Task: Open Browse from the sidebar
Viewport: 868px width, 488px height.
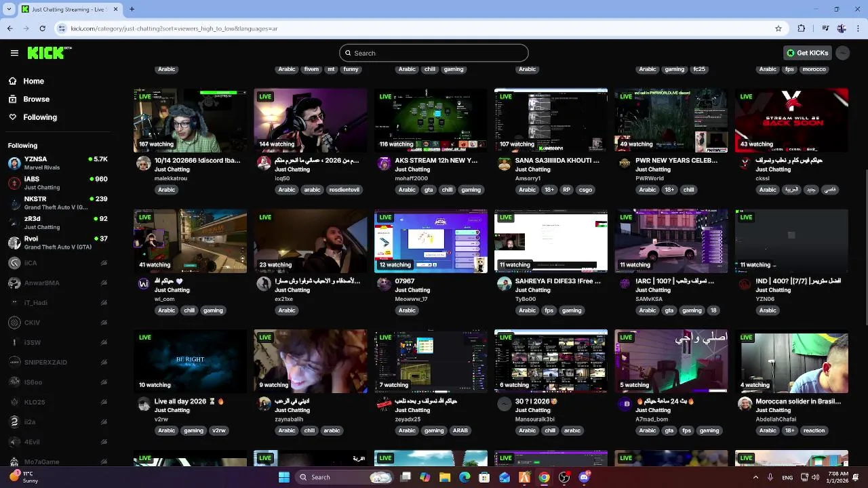Action: 37,99
